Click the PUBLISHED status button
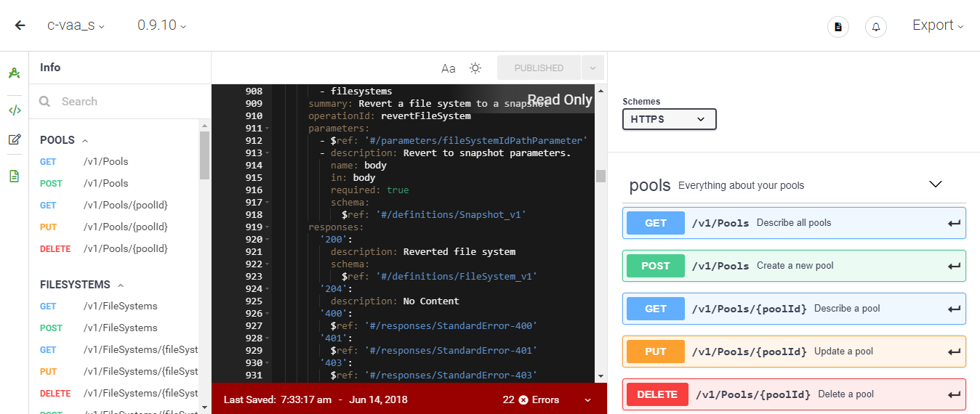Viewport: 980px width, 414px height. [539, 68]
